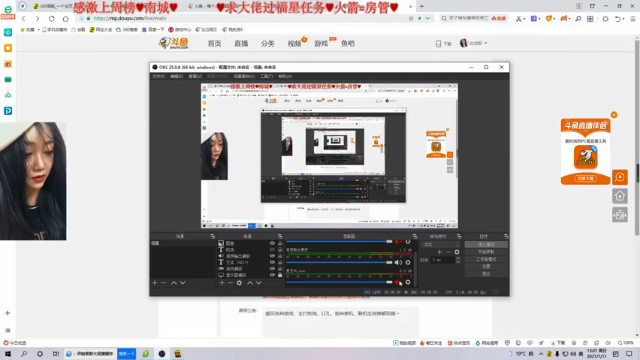This screenshot has width=640, height=360.
Task: Open Douyu 鱼吧 section
Action: pos(348,43)
